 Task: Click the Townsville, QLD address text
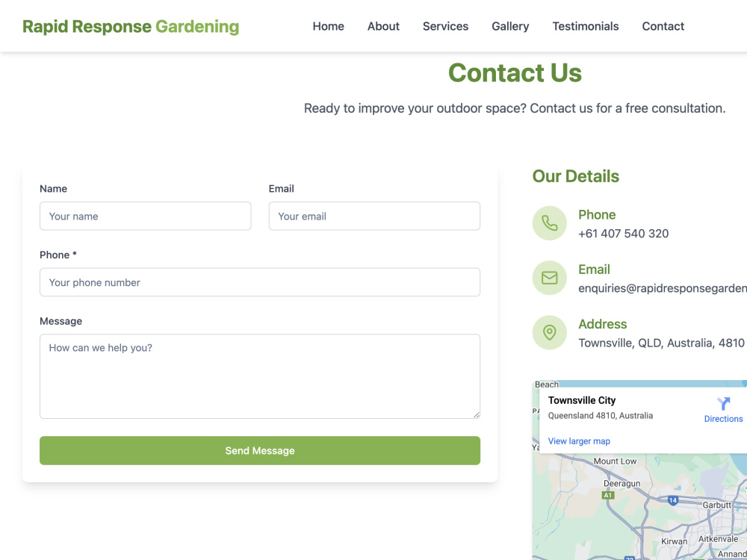point(661,343)
